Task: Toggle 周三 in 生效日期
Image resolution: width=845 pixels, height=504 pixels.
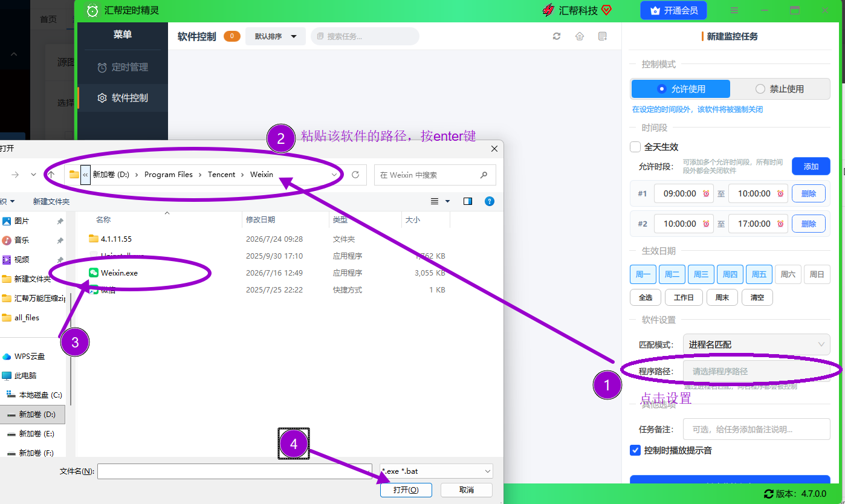Action: [701, 274]
